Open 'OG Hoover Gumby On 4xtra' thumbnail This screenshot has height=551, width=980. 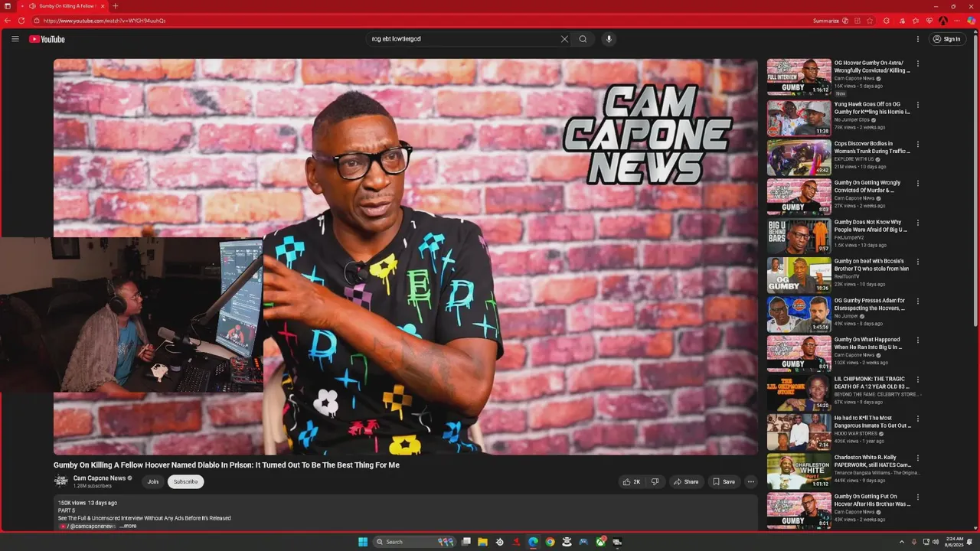tap(799, 77)
